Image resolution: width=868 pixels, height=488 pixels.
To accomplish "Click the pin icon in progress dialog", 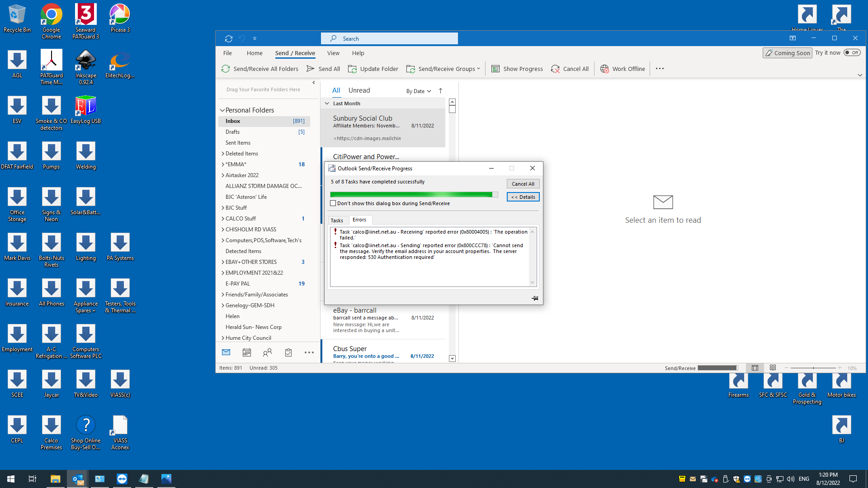I will coord(535,298).
